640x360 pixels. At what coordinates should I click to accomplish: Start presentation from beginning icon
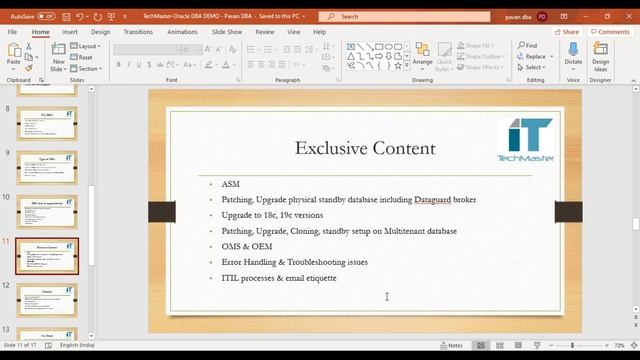(111, 17)
